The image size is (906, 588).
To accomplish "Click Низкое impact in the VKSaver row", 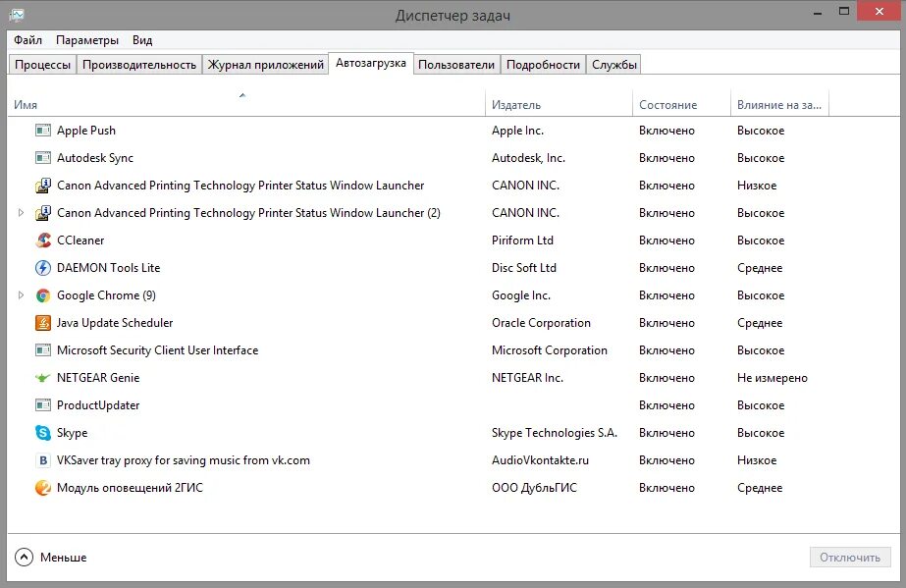I will [757, 460].
